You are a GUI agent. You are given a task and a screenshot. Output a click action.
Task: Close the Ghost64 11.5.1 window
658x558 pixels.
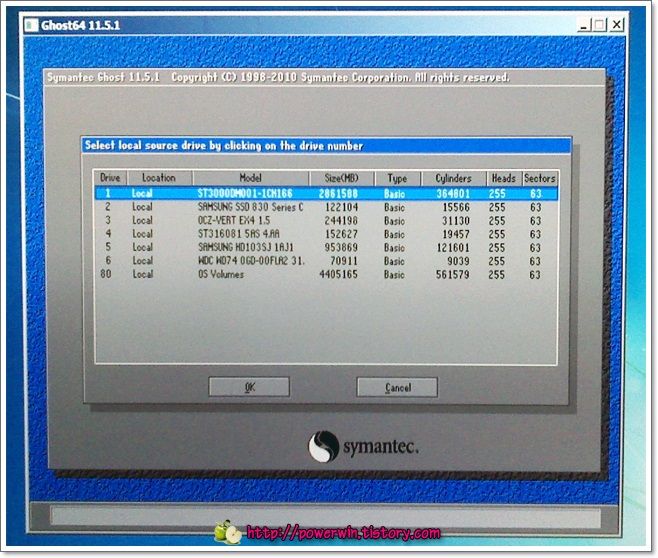pos(617,25)
